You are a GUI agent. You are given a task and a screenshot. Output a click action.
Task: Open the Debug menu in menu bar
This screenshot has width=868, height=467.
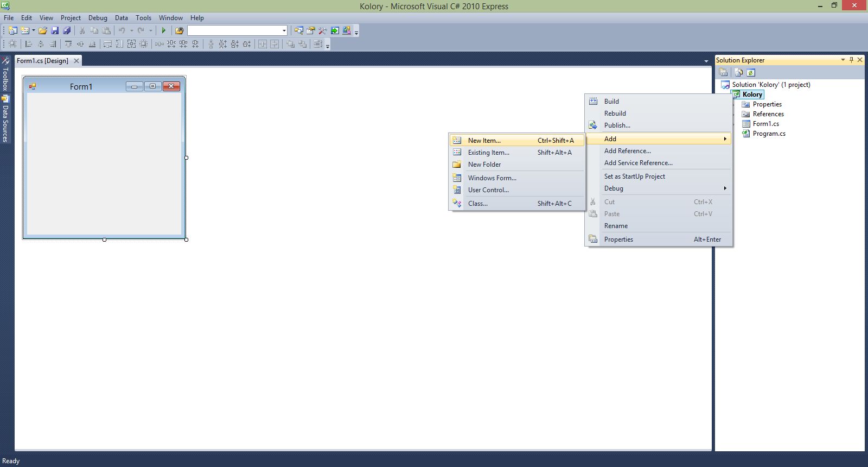[x=98, y=17]
